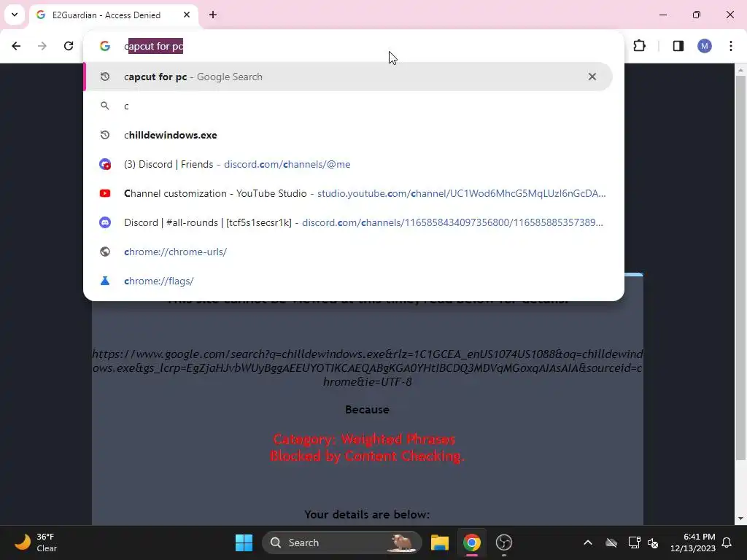Click the YouTube icon beside Channel customization
The image size is (747, 560).
pyautogui.click(x=105, y=193)
